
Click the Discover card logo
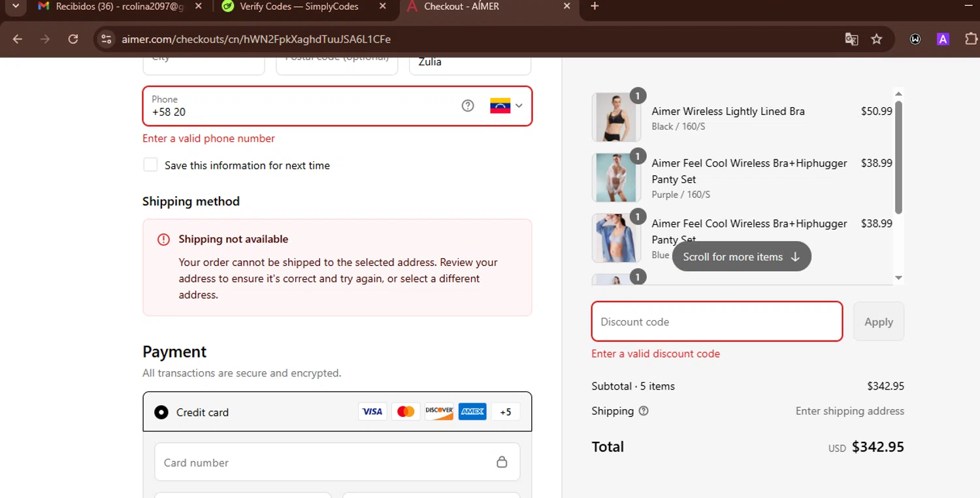439,411
